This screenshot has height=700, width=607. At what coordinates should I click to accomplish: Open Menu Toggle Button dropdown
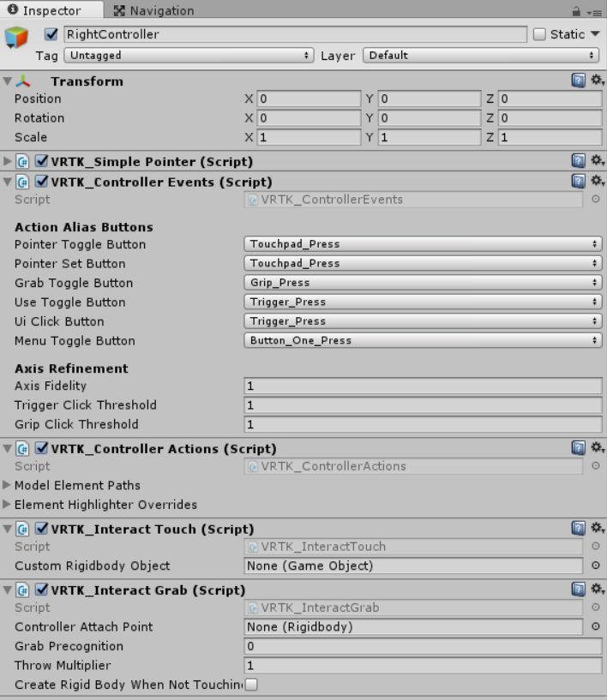[x=423, y=340]
